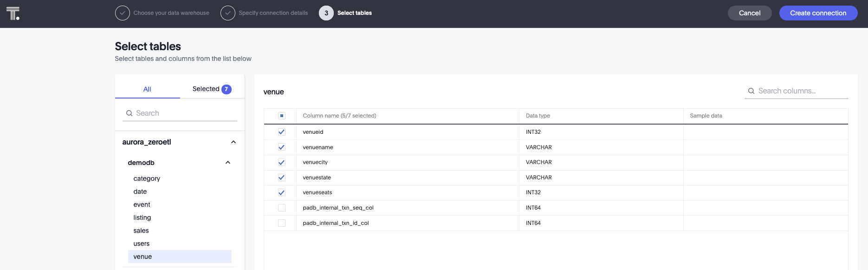Toggle the select-all columns header checkbox

(x=282, y=116)
